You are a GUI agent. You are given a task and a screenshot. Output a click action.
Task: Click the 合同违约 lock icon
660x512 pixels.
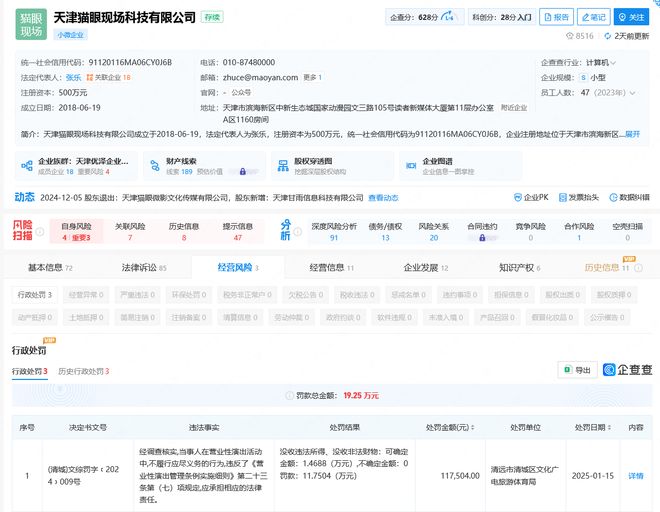click(x=482, y=238)
